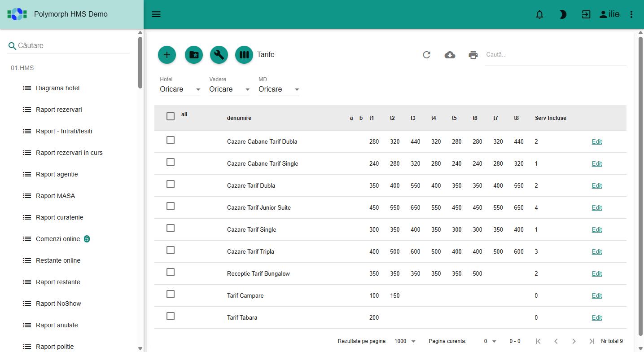Open the current page number dropdown
Image resolution: width=644 pixels, height=352 pixels.
click(490, 341)
